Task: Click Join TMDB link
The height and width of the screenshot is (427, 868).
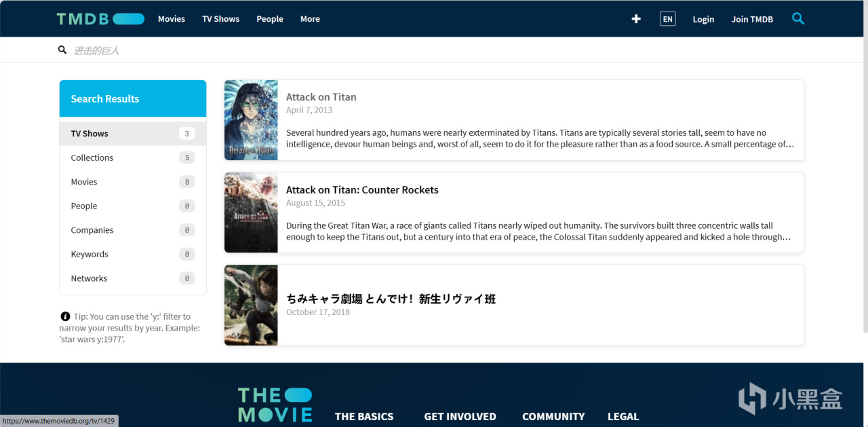Action: [752, 19]
